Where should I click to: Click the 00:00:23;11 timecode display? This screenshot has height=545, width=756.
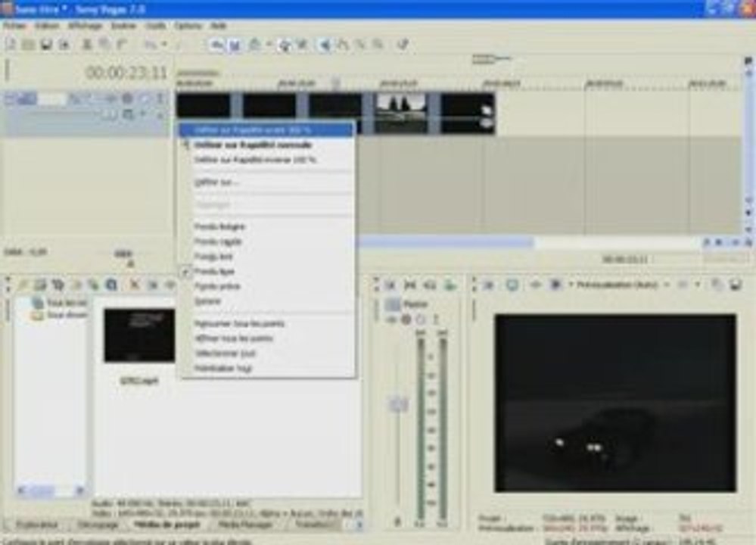point(126,73)
